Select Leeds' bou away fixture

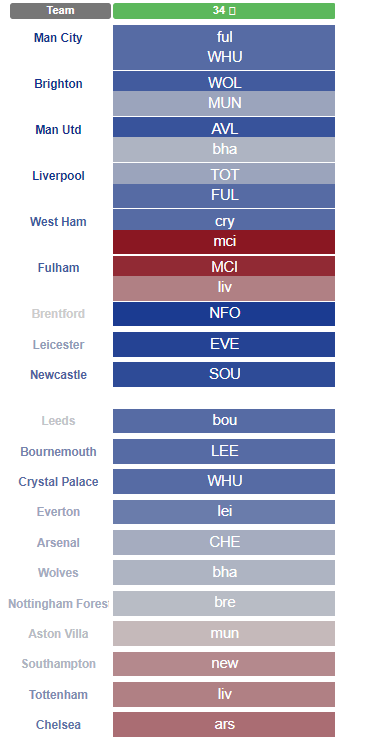pos(224,421)
